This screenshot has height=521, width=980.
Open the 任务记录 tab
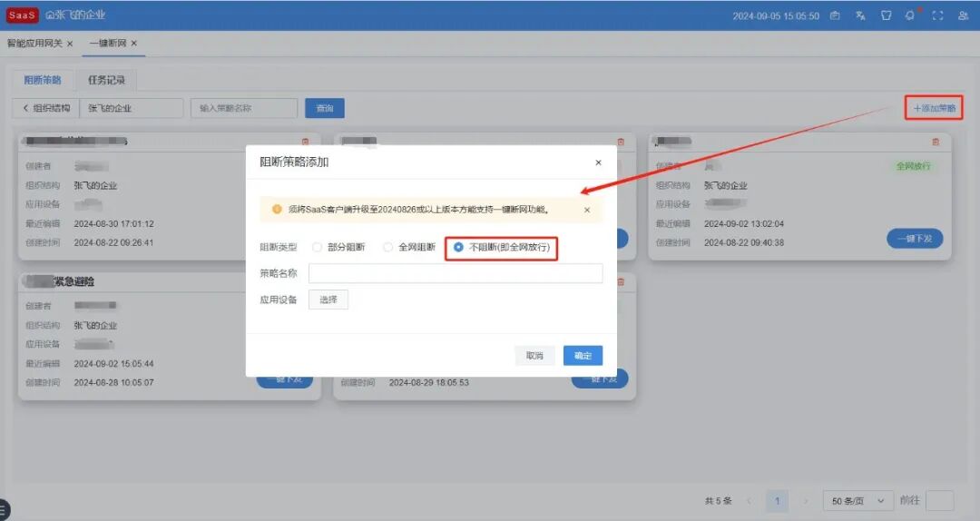point(106,80)
